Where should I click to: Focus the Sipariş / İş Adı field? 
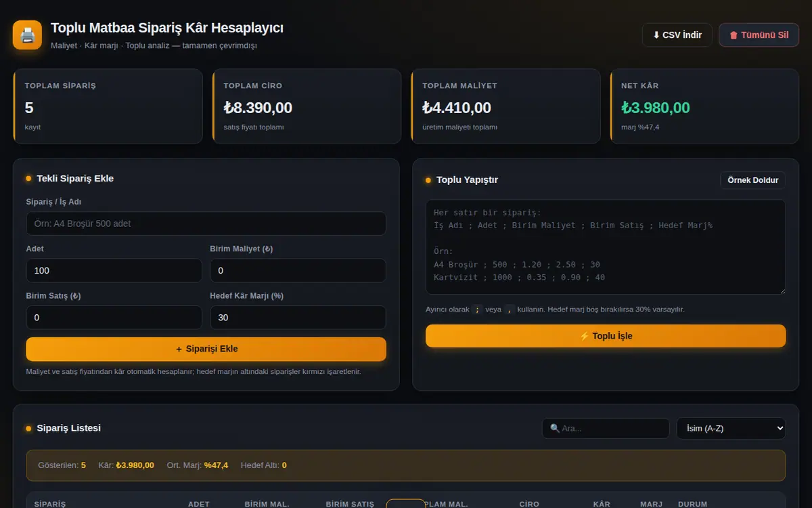coord(206,224)
